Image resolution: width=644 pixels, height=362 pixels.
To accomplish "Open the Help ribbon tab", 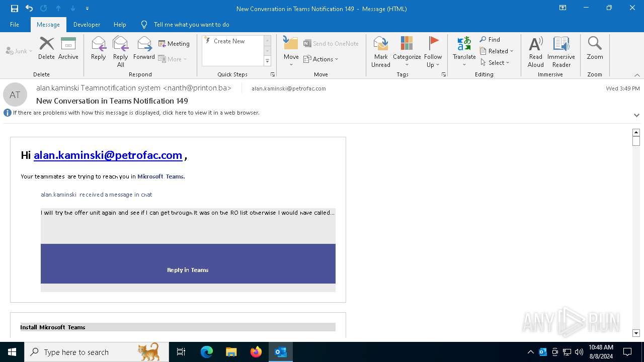I will [x=120, y=24].
